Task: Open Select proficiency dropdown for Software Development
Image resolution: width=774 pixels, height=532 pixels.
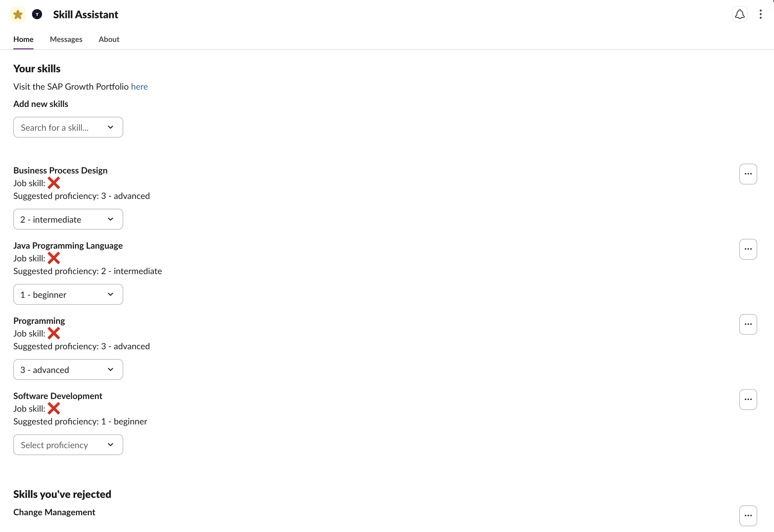Action: coord(68,445)
